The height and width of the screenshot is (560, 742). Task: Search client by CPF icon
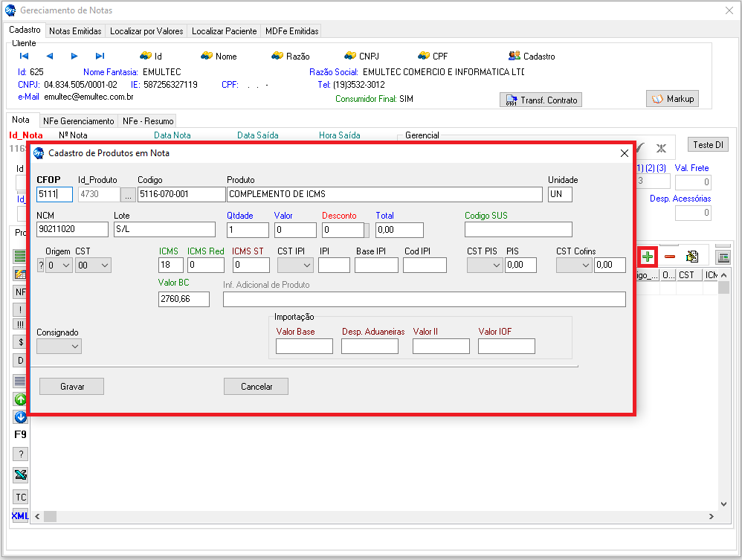tap(424, 56)
